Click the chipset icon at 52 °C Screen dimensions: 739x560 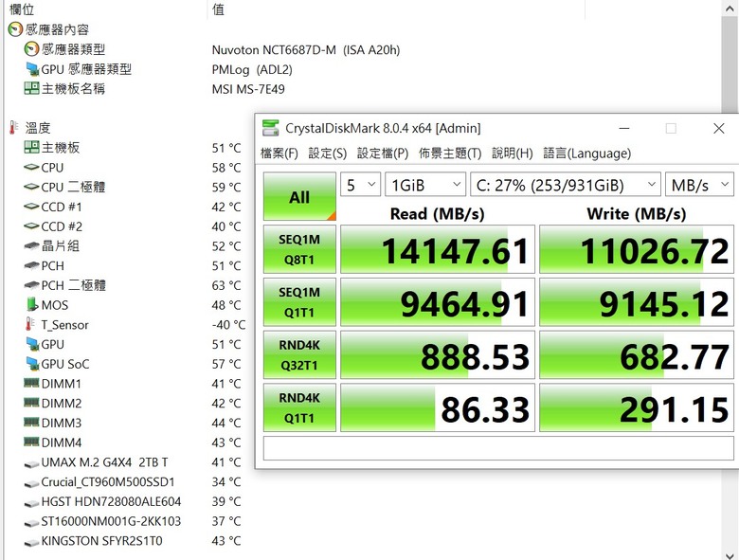(x=31, y=245)
